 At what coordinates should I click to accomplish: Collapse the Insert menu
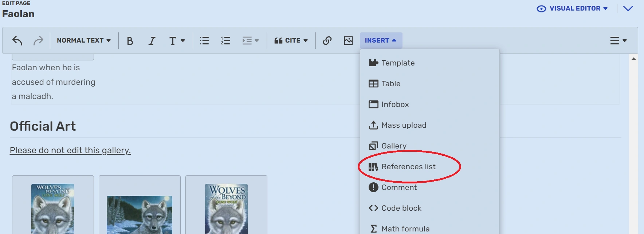pyautogui.click(x=381, y=40)
